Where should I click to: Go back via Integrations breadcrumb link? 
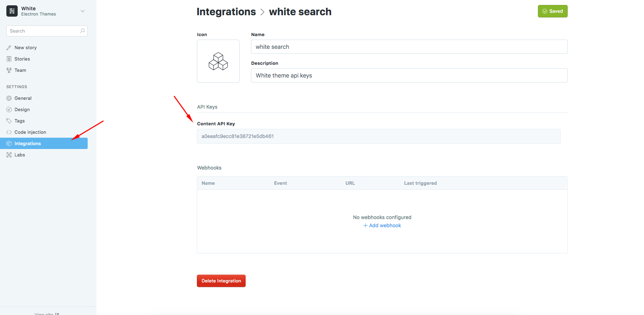(226, 12)
